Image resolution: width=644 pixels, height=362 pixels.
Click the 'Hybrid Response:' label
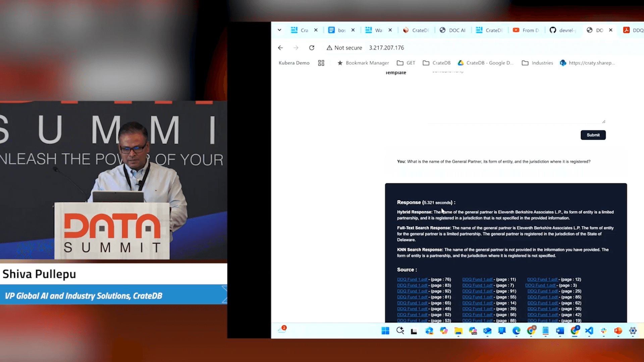pos(415,212)
